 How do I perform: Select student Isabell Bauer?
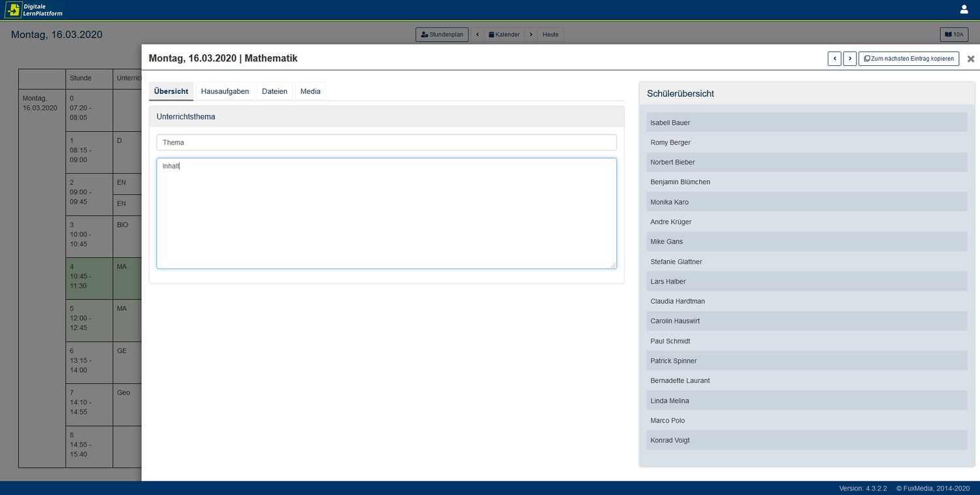tap(807, 123)
